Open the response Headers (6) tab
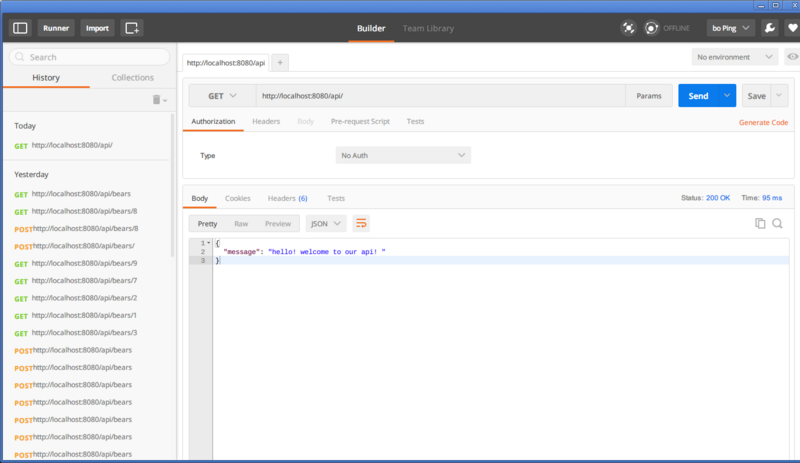Viewport: 800px width, 463px height. [x=287, y=198]
